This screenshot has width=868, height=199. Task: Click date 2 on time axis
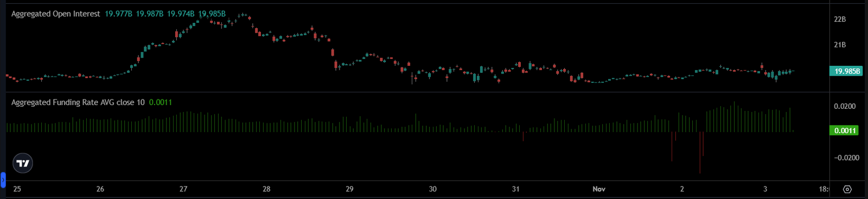tap(682, 189)
